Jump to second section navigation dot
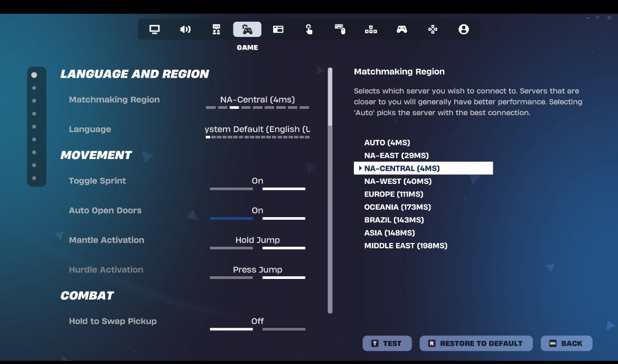 pos(34,88)
